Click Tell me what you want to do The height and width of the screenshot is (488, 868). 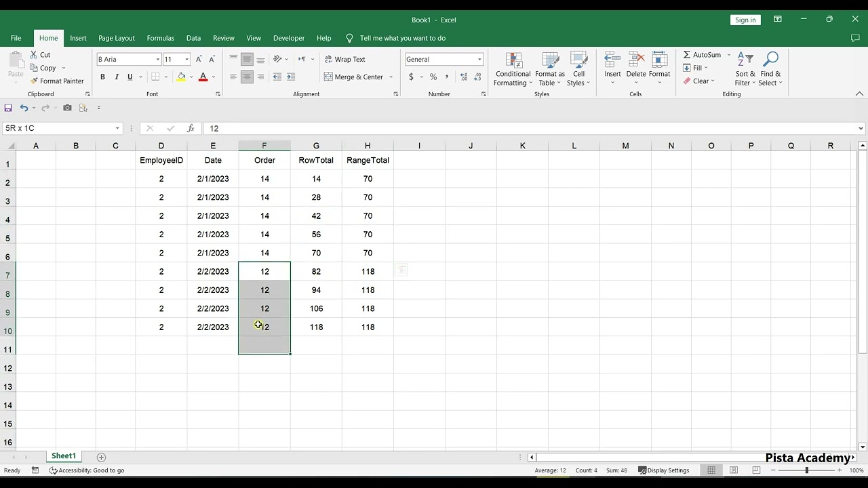pos(402,38)
